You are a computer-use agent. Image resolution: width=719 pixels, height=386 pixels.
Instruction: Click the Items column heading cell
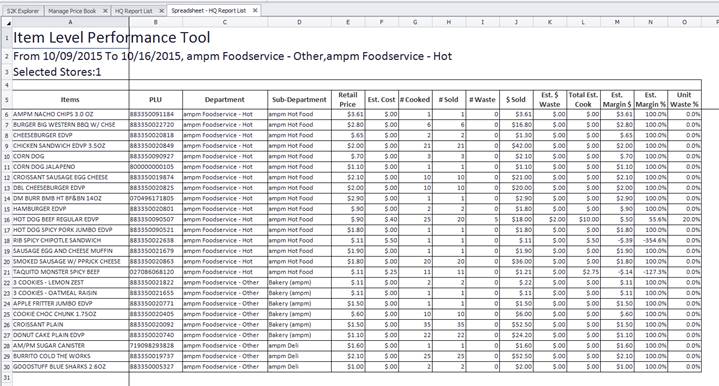point(71,99)
